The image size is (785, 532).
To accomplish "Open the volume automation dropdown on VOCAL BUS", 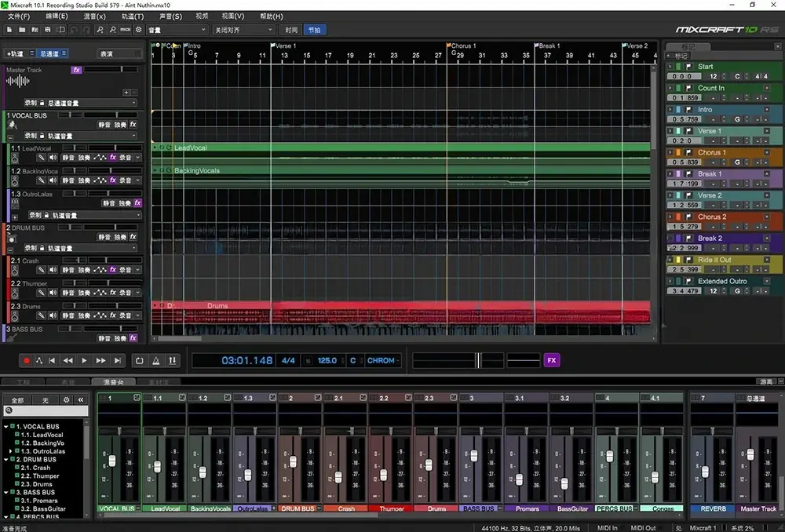I will pos(134,136).
